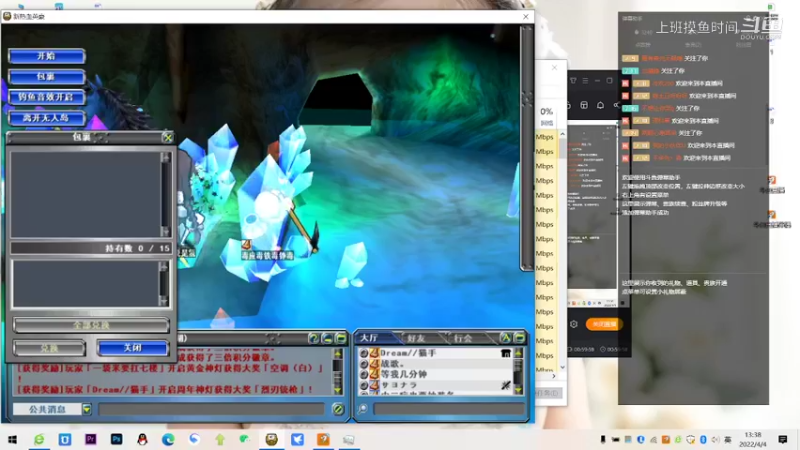Image resolution: width=800 pixels, height=450 pixels.
Task: Click the minimize icon on the chat panel header
Action: (x=327, y=338)
